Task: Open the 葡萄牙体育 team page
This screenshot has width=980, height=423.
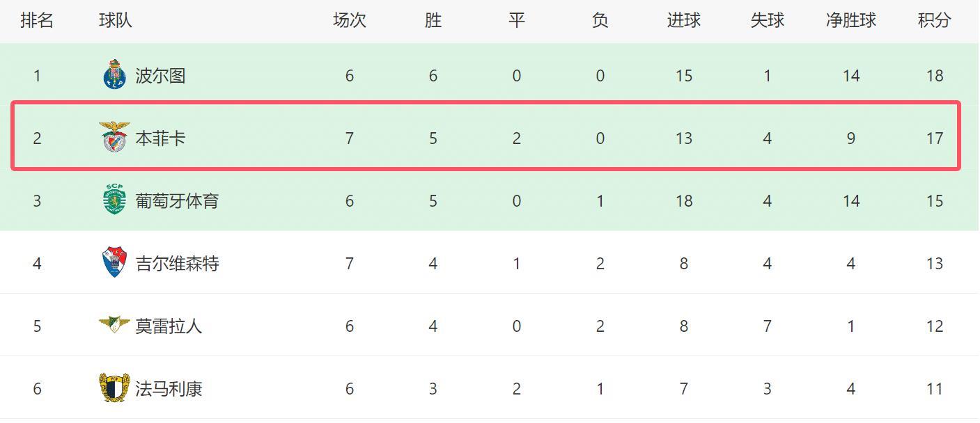Action: [177, 201]
